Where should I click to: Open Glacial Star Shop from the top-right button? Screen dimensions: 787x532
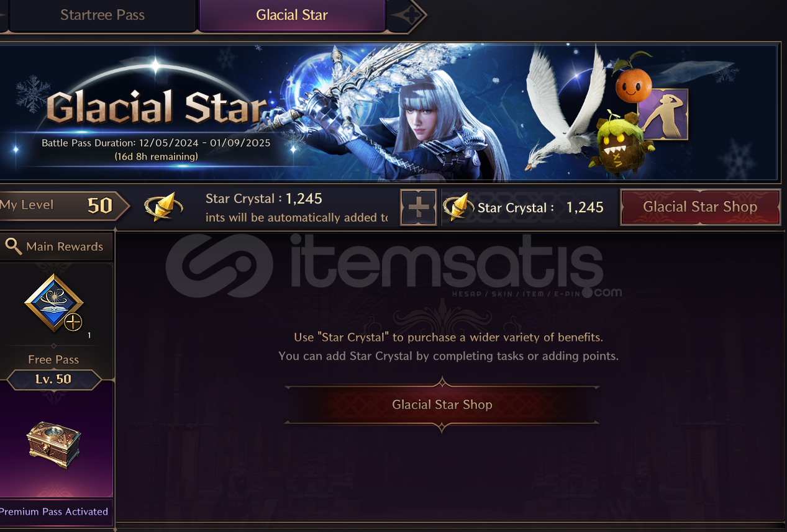pyautogui.click(x=700, y=207)
